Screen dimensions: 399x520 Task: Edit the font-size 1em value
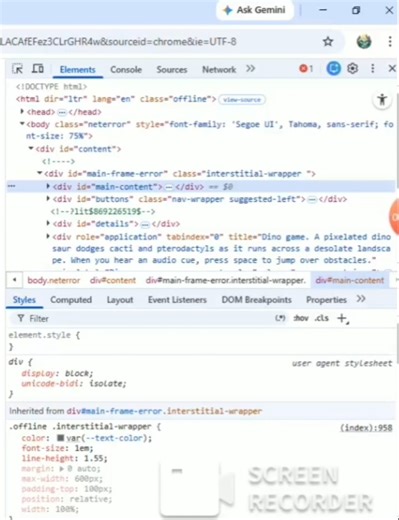pos(84,448)
